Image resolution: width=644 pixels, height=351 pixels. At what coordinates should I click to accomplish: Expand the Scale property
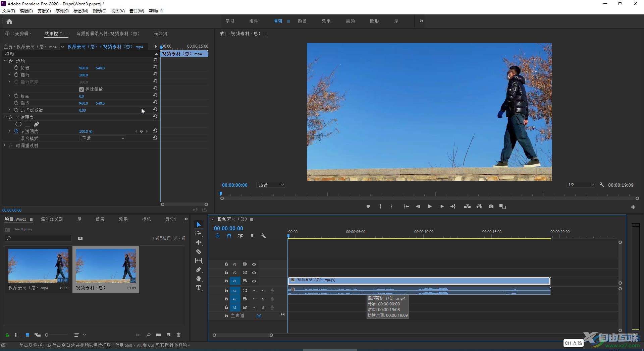coord(9,75)
